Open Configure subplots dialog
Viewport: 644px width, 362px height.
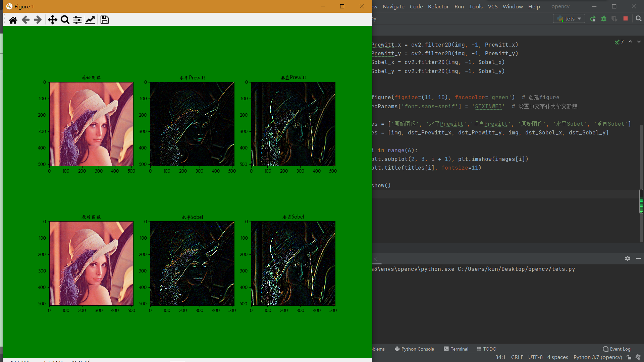(77, 20)
